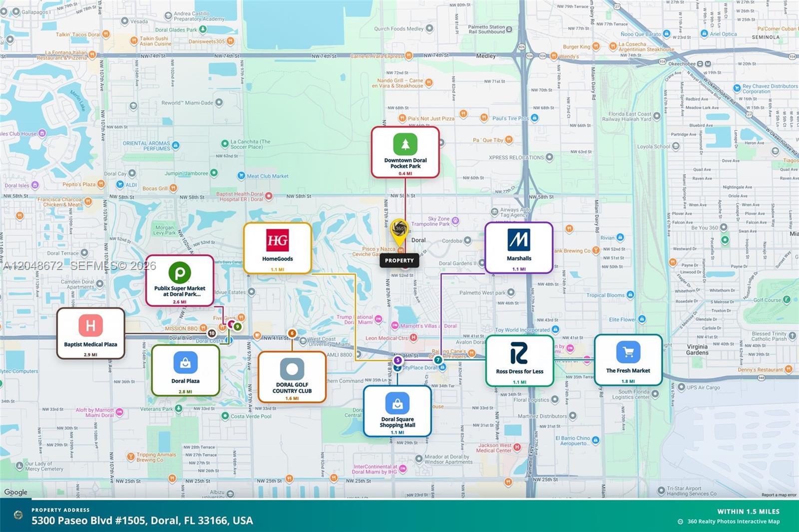The height and width of the screenshot is (532, 799).
Task: Click the Elite Flower pin
Action: (x=642, y=319)
